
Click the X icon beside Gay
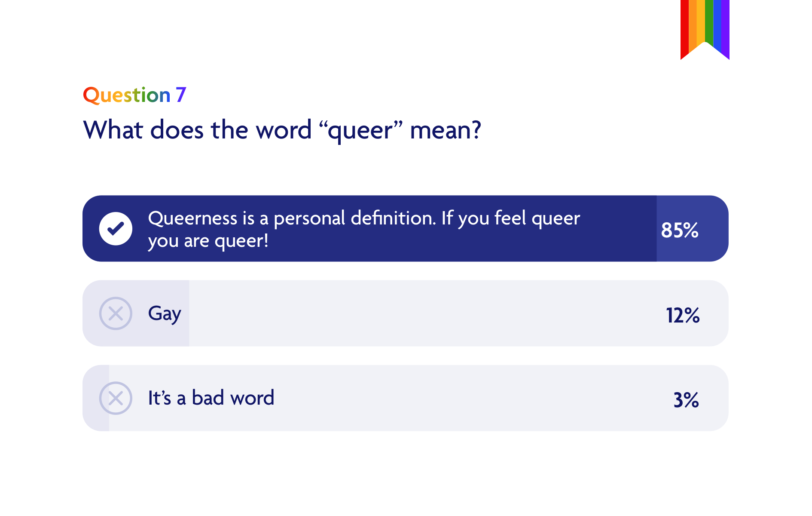[x=116, y=313]
